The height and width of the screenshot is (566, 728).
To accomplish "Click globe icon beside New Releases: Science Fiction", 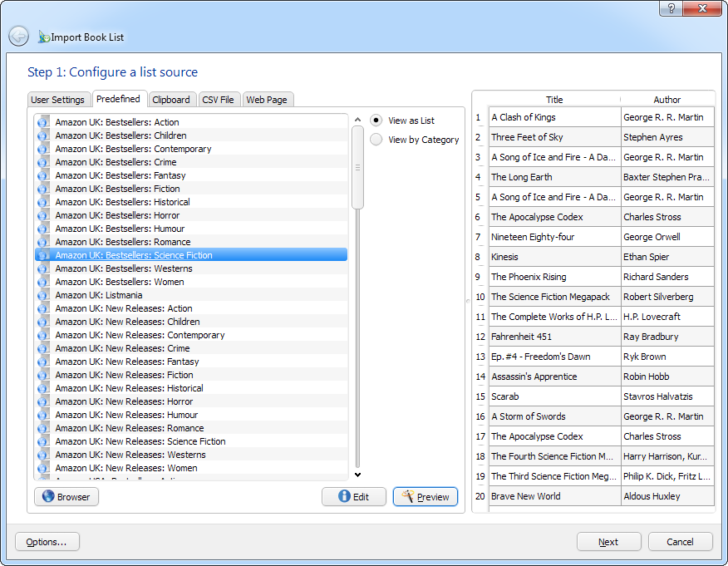I will tap(43, 441).
